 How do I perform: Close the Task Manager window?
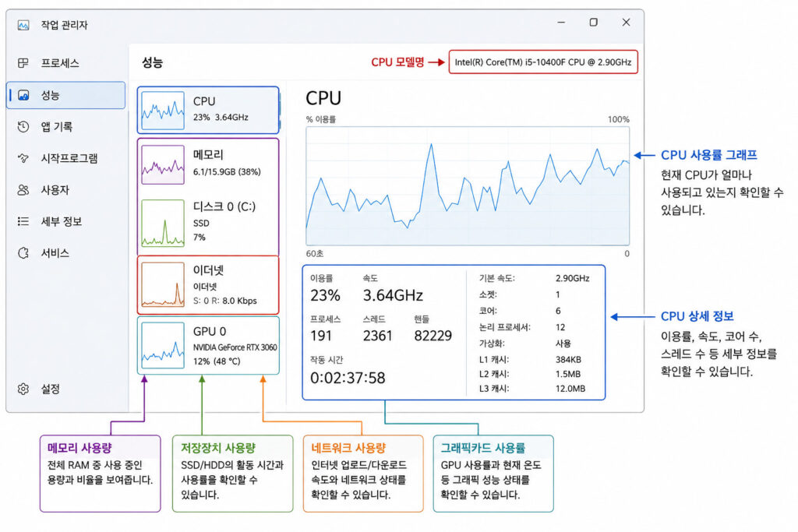tap(626, 23)
